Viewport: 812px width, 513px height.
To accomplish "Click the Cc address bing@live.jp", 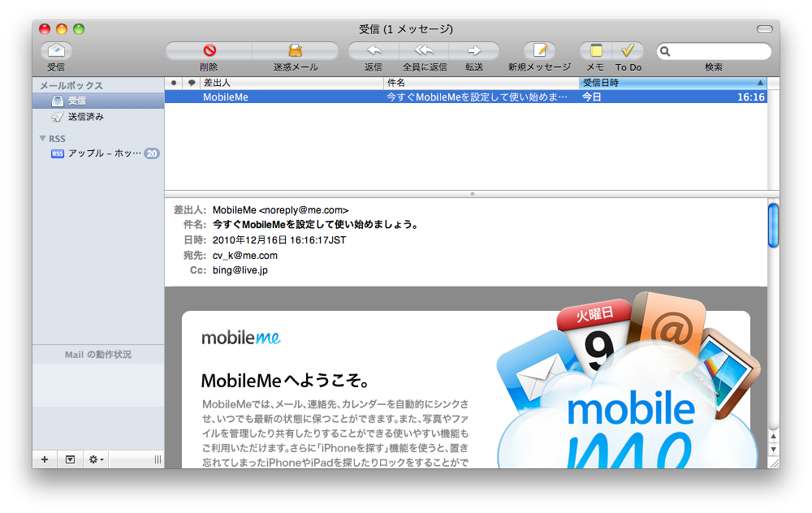I will pos(240,270).
